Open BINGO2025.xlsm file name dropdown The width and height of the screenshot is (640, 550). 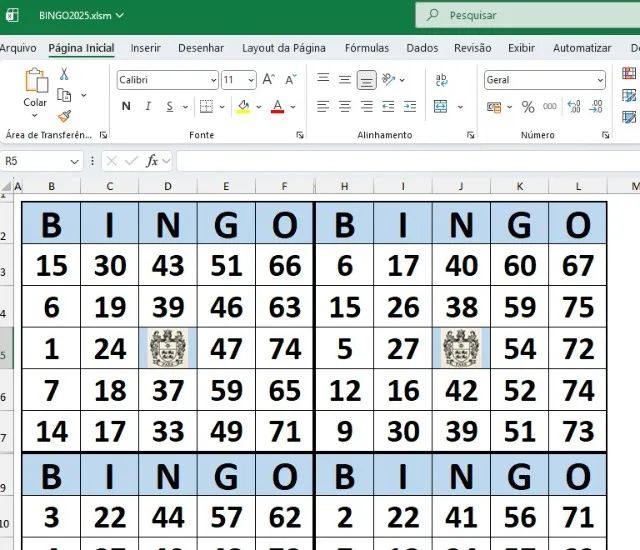tap(120, 16)
